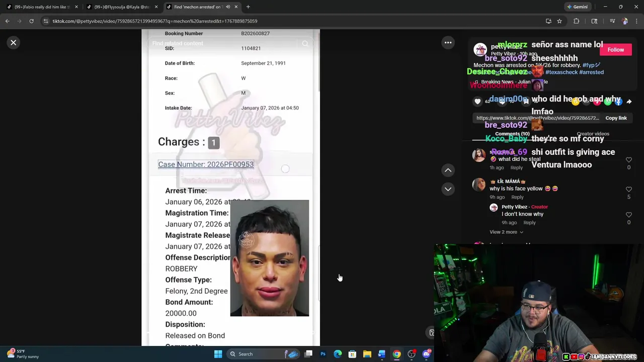Click the 'Find related content' search field

point(224,44)
